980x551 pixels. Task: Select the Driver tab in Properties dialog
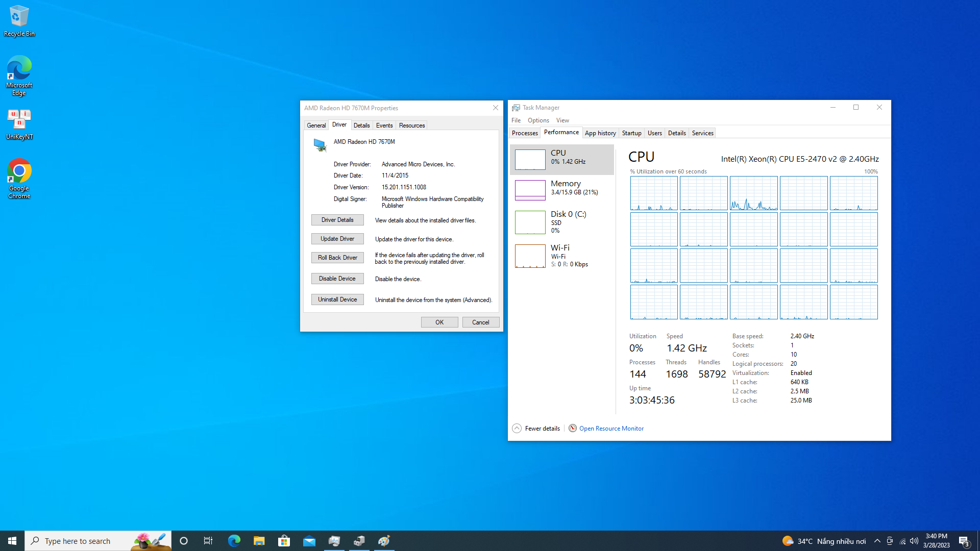pyautogui.click(x=339, y=124)
